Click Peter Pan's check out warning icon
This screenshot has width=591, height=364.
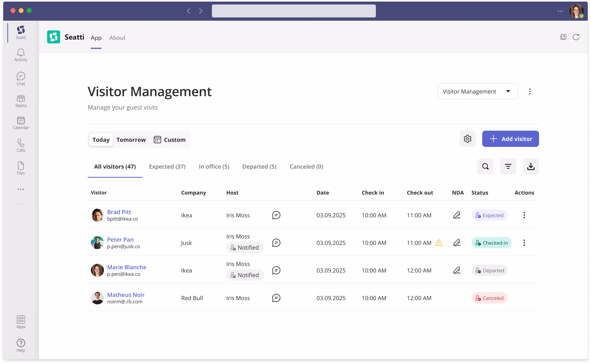(x=439, y=243)
